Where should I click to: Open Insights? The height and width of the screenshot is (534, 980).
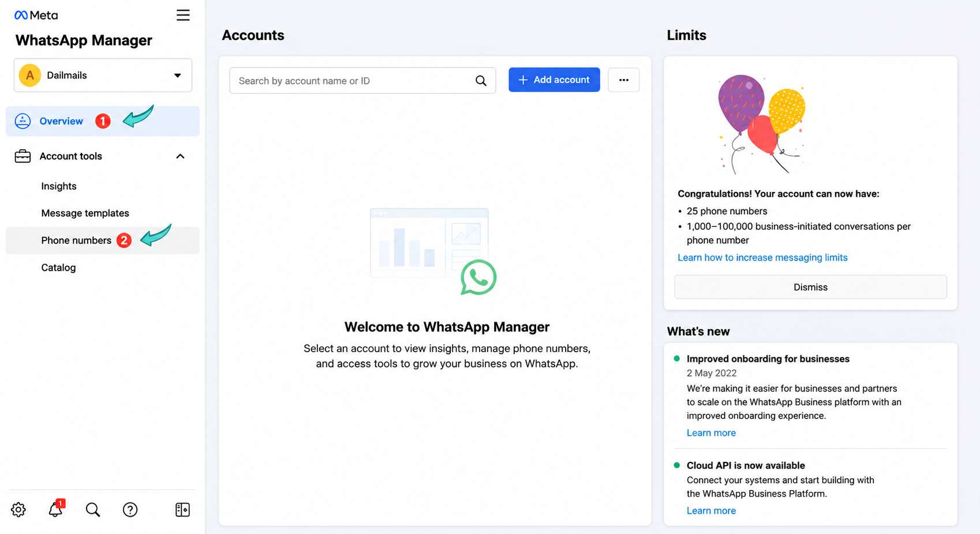point(59,186)
